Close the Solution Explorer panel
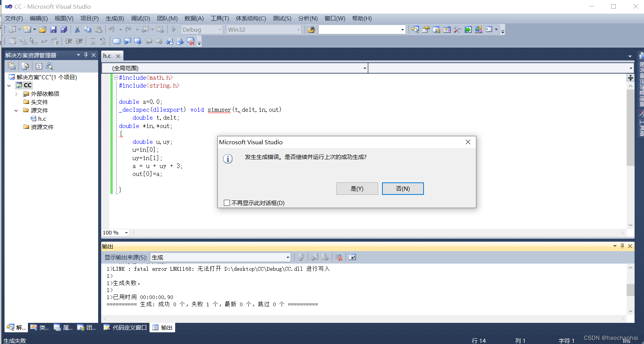 94,55
